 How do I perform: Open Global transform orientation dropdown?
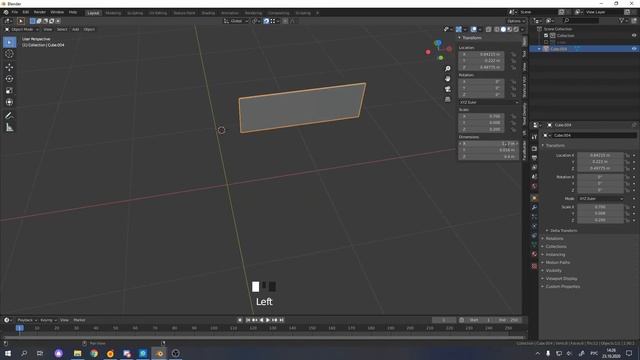tap(236, 21)
